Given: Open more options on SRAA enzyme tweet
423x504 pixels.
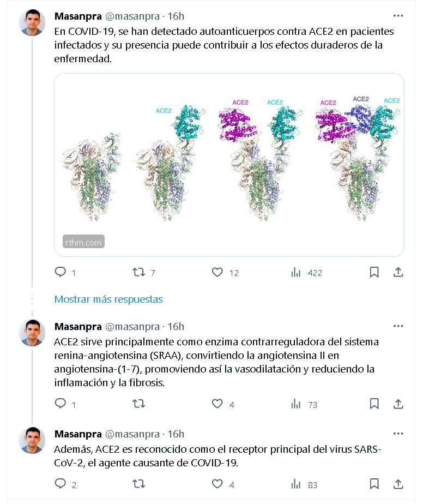Looking at the screenshot, I should click(x=398, y=326).
